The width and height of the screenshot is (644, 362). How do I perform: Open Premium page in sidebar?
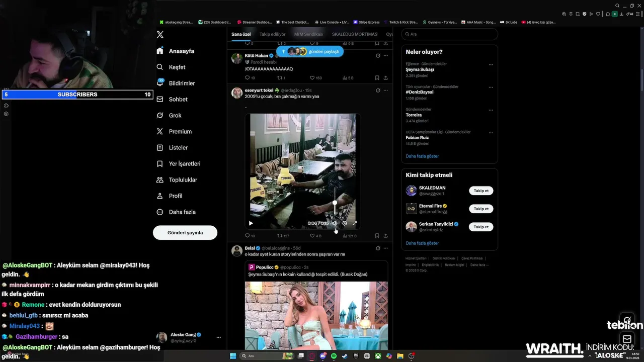click(x=174, y=131)
